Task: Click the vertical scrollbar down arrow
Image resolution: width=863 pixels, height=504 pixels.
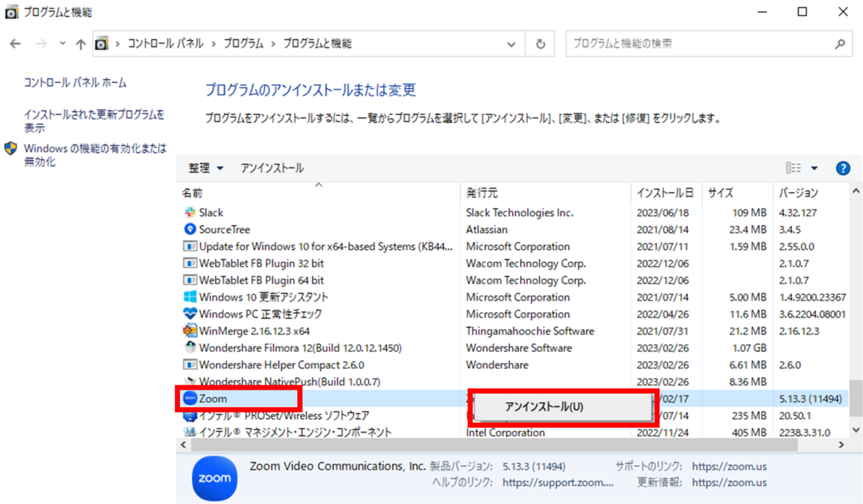Action: click(856, 429)
